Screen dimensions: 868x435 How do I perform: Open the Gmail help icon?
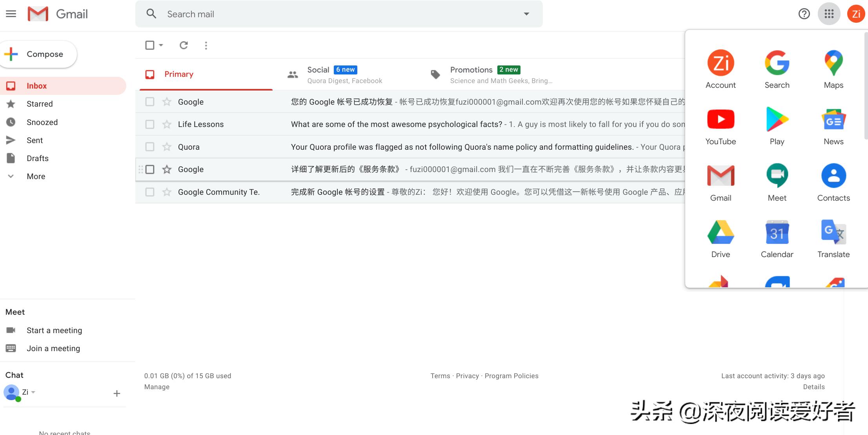(x=804, y=14)
